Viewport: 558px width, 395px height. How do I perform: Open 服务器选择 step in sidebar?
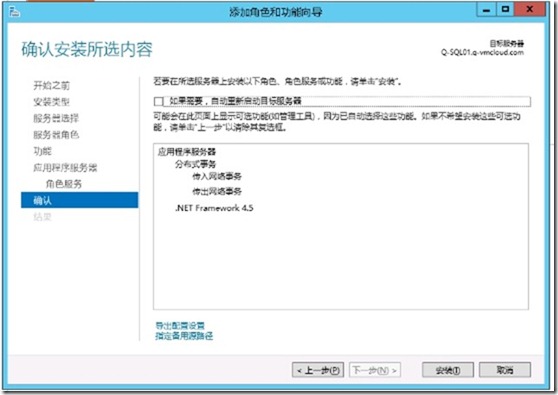click(56, 118)
